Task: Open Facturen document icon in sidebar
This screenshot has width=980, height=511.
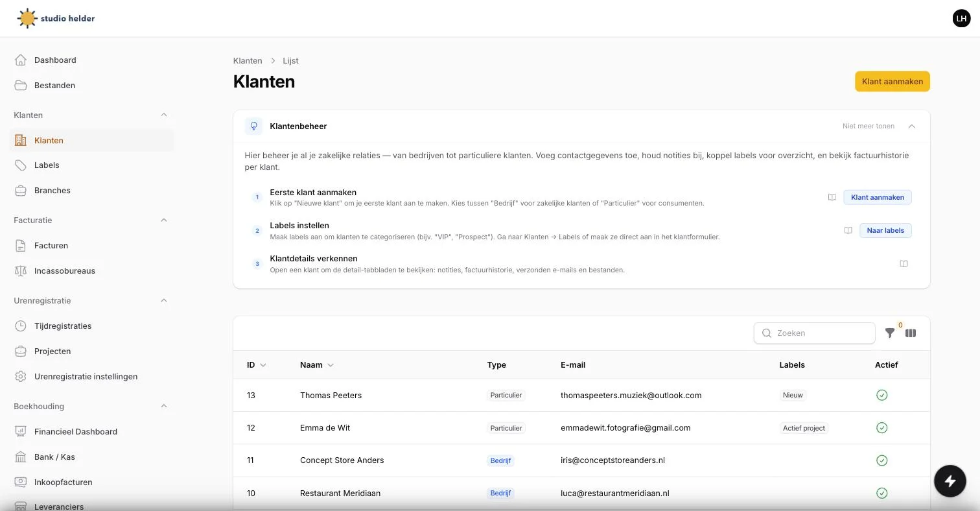Action: tap(21, 246)
